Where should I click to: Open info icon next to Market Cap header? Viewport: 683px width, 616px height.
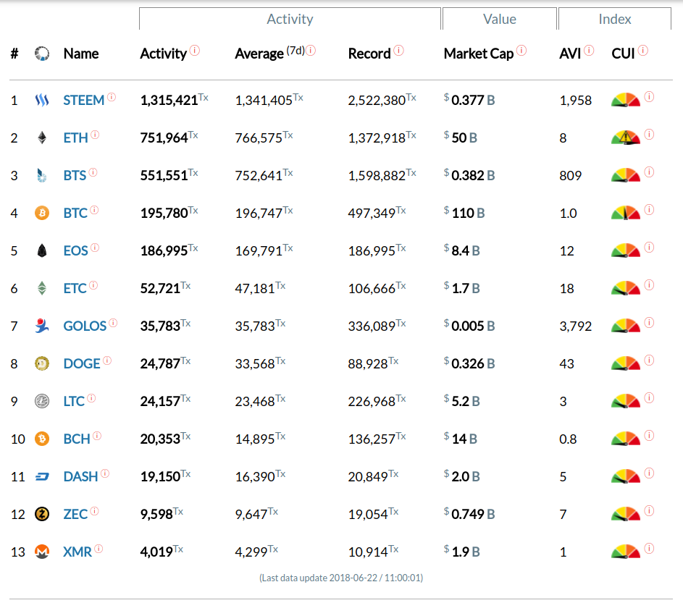coord(521,51)
